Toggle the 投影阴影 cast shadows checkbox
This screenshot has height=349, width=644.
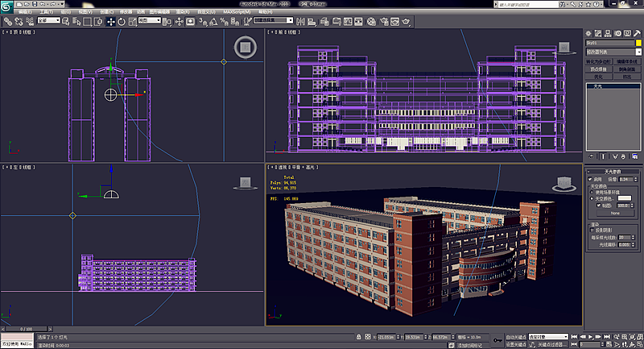point(592,230)
